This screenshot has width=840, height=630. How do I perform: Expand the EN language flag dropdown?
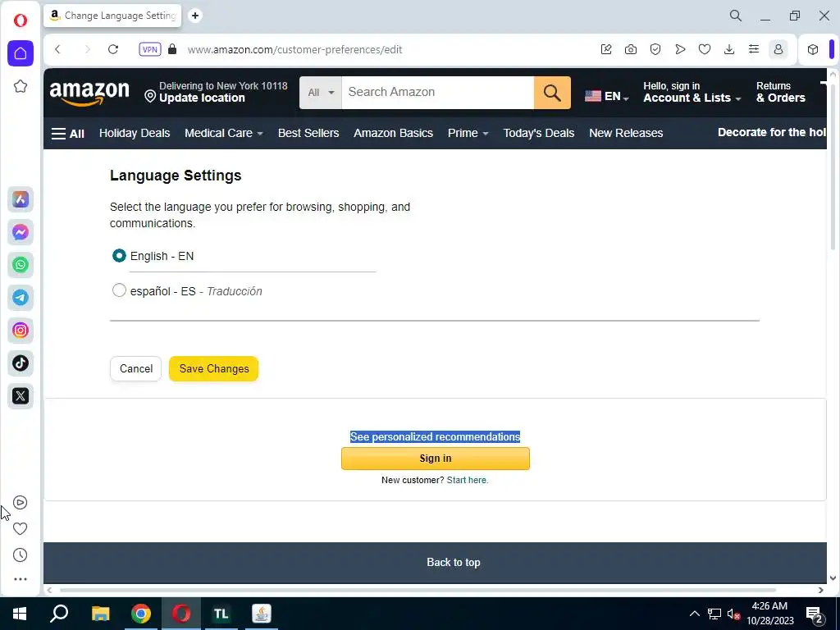(x=607, y=97)
